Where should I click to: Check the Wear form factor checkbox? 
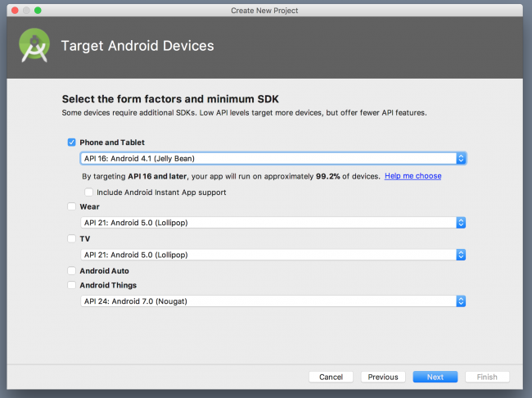pos(72,207)
